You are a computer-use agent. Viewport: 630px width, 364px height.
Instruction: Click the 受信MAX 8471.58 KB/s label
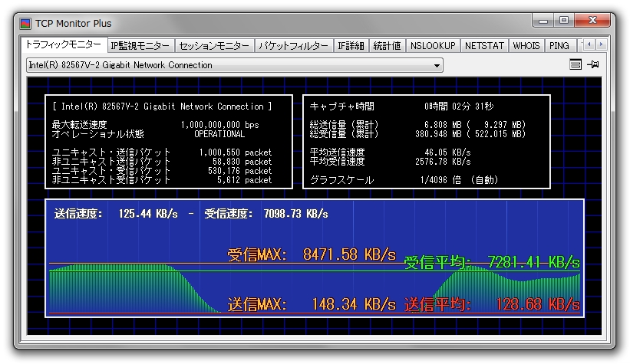[x=312, y=254]
